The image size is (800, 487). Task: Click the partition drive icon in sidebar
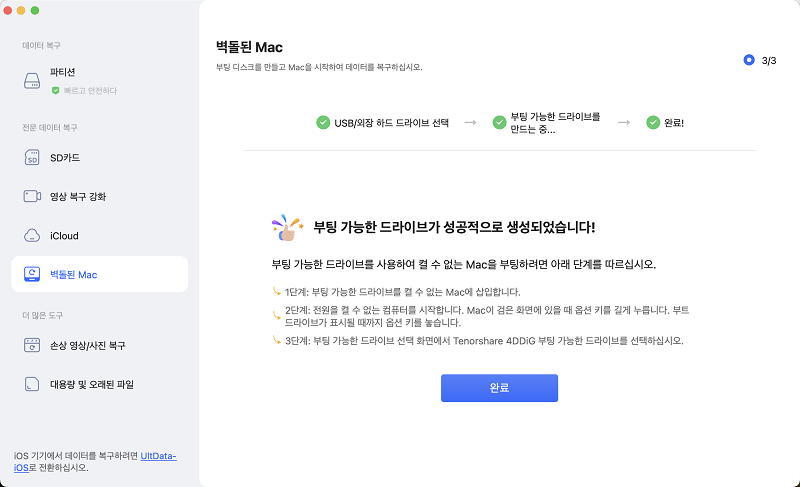point(32,81)
